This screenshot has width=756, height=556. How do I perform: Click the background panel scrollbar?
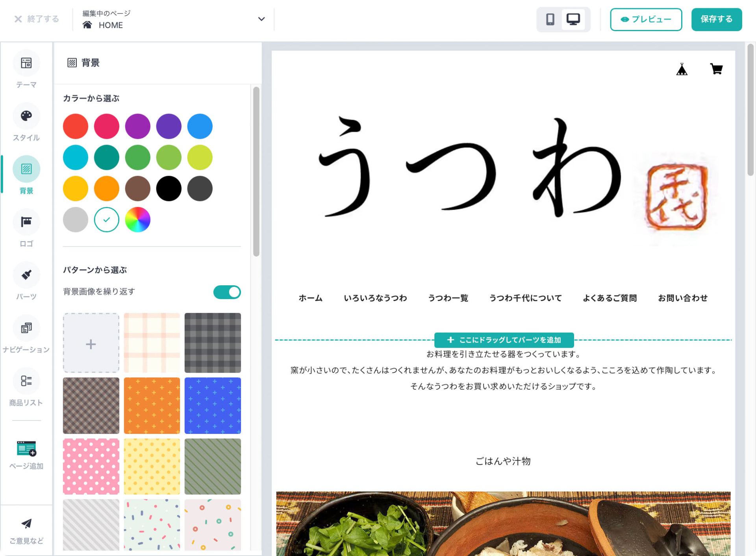pos(256,172)
